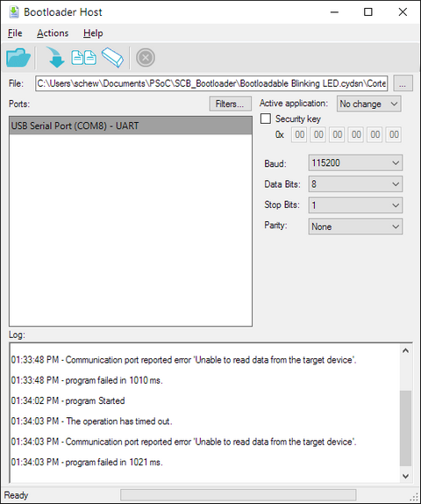Click the log scrollbar down arrow

click(405, 476)
